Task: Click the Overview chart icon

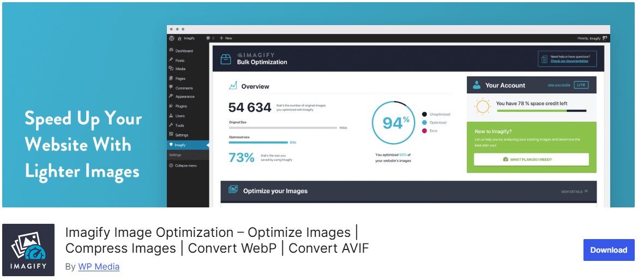Action: [233, 86]
